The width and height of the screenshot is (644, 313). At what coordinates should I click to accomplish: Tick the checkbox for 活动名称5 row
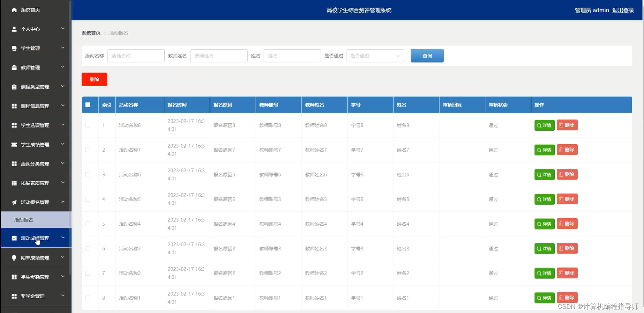(88, 199)
